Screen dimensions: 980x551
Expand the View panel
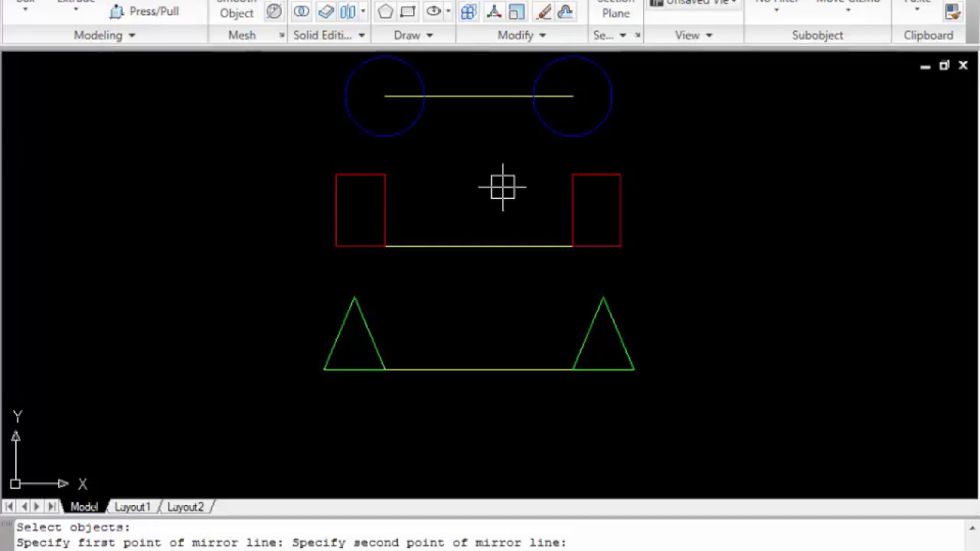coord(694,35)
